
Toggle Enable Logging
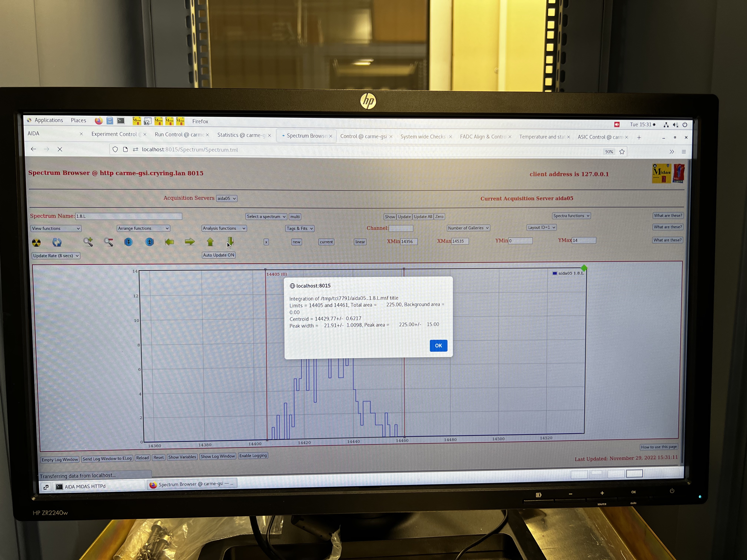(253, 456)
